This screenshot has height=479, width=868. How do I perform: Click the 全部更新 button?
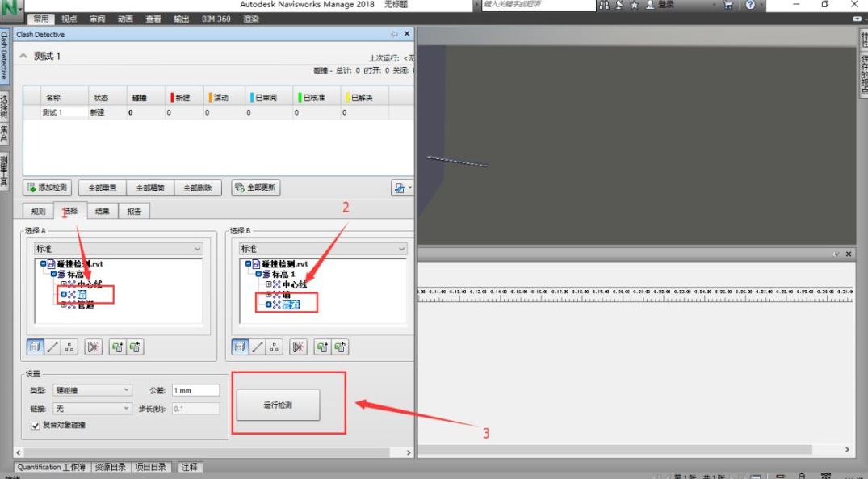[256, 187]
